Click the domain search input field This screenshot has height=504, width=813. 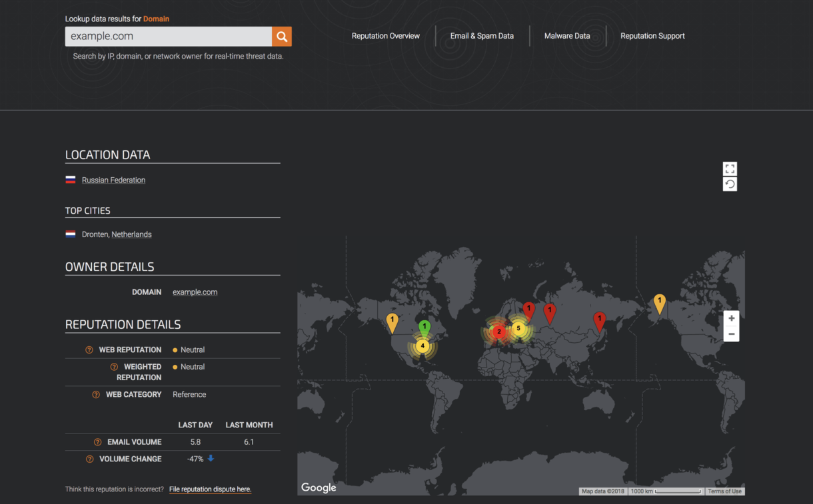click(169, 37)
